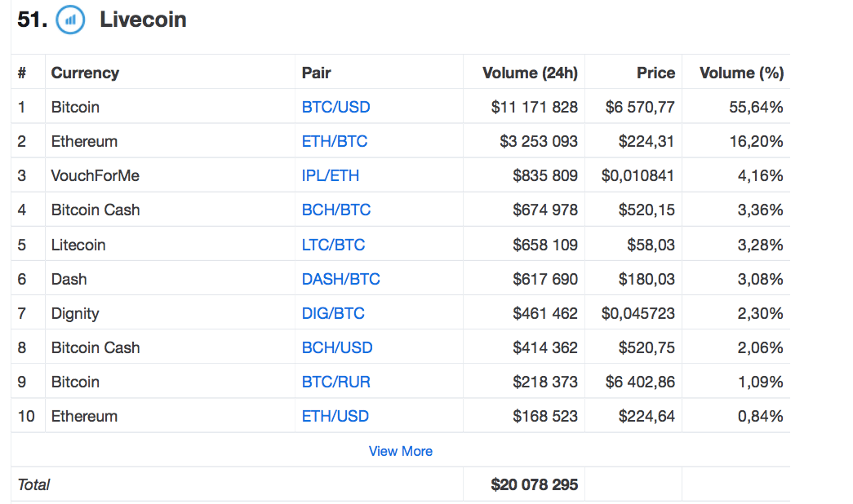Open the LTC/BTC pair link
Image resolution: width=853 pixels, height=504 pixels.
click(333, 245)
